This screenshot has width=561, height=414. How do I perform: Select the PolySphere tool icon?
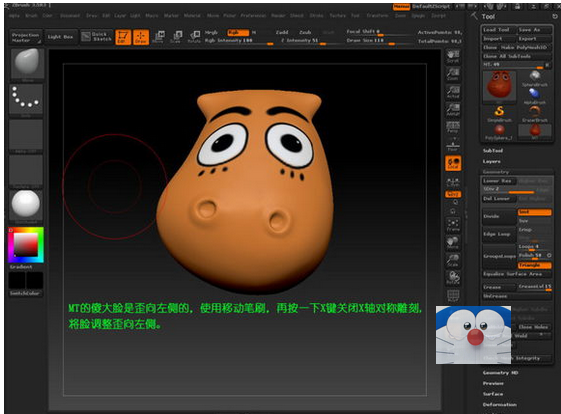click(499, 132)
